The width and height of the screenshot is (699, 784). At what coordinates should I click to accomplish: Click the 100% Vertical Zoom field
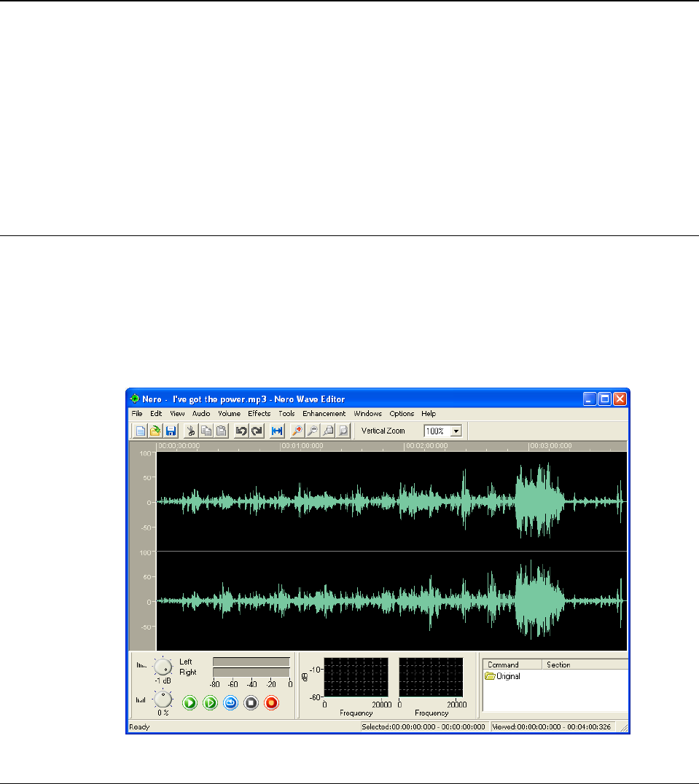click(437, 431)
